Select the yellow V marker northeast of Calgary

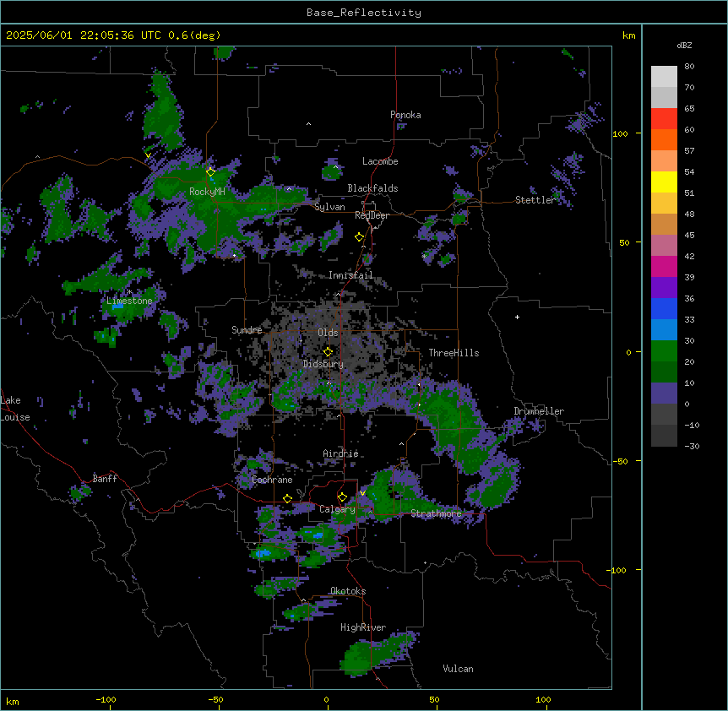(362, 493)
